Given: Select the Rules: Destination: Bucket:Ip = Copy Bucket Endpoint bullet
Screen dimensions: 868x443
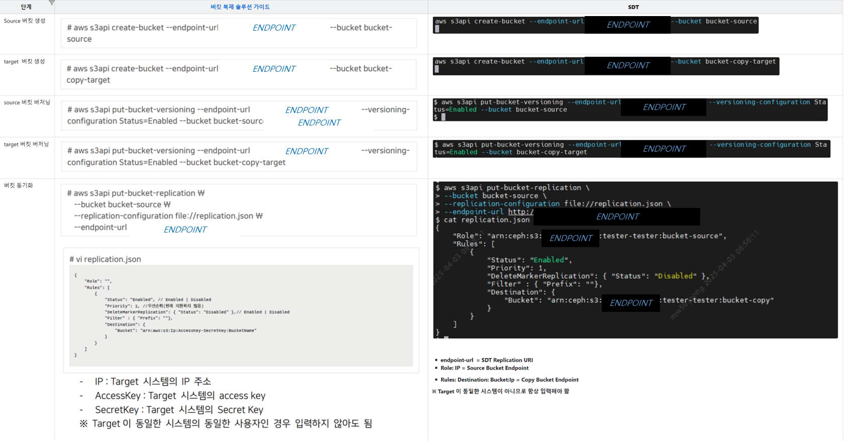Looking at the screenshot, I should (x=509, y=380).
